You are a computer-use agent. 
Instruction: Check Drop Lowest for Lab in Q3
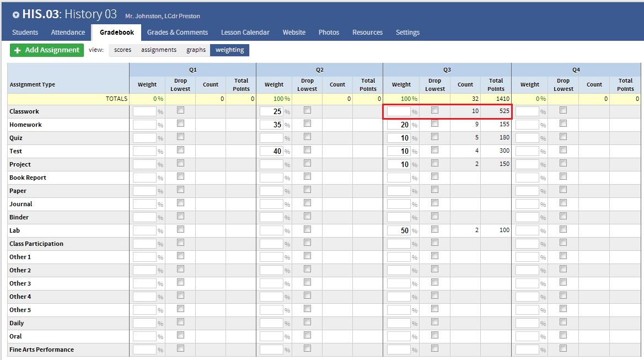(x=434, y=229)
